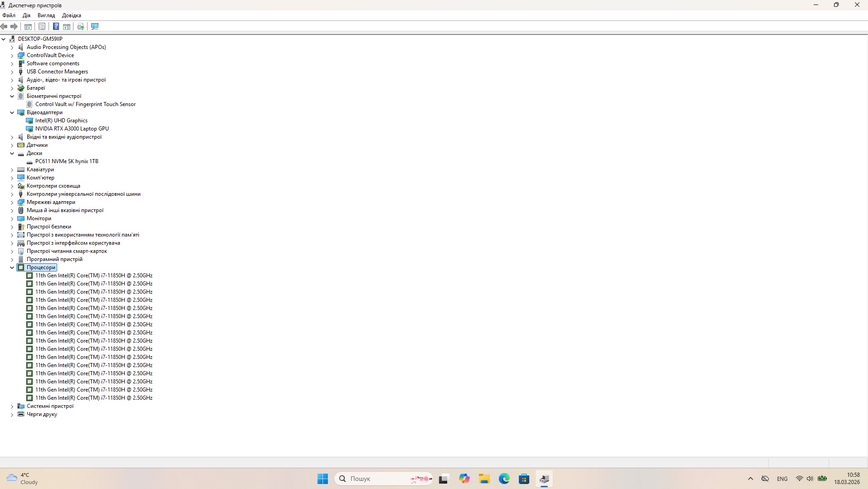Viewport: 868px width, 489px height.
Task: Click the Properties toolbar icon
Action: click(x=42, y=26)
